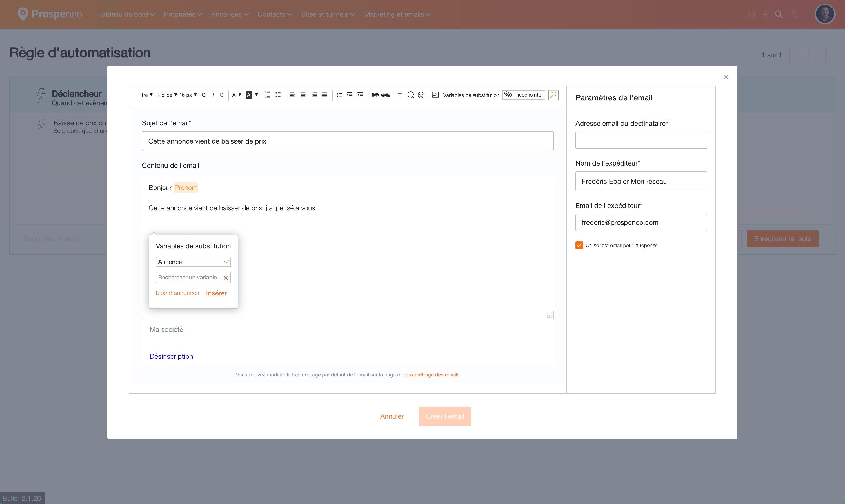Focus the 'Sujet de l'email' field
Viewport: 845px width, 504px height.
[348, 141]
